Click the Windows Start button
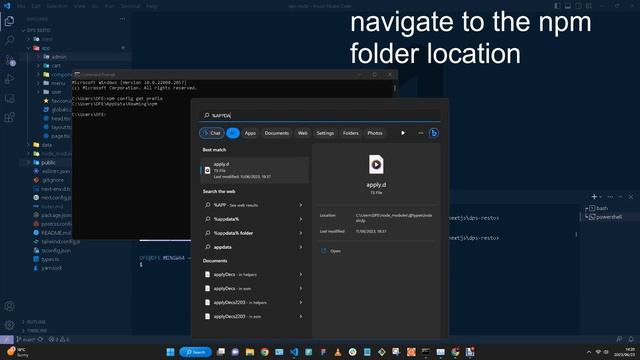The width and height of the screenshot is (640, 360). click(170, 352)
